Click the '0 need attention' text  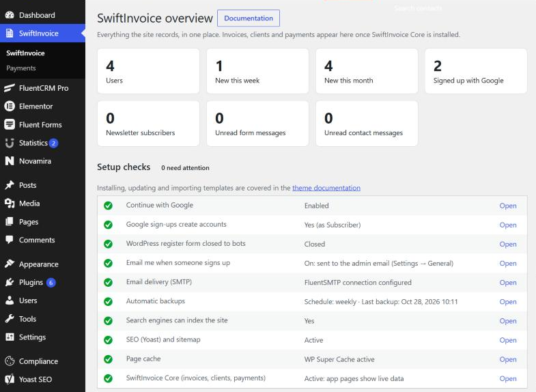185,168
